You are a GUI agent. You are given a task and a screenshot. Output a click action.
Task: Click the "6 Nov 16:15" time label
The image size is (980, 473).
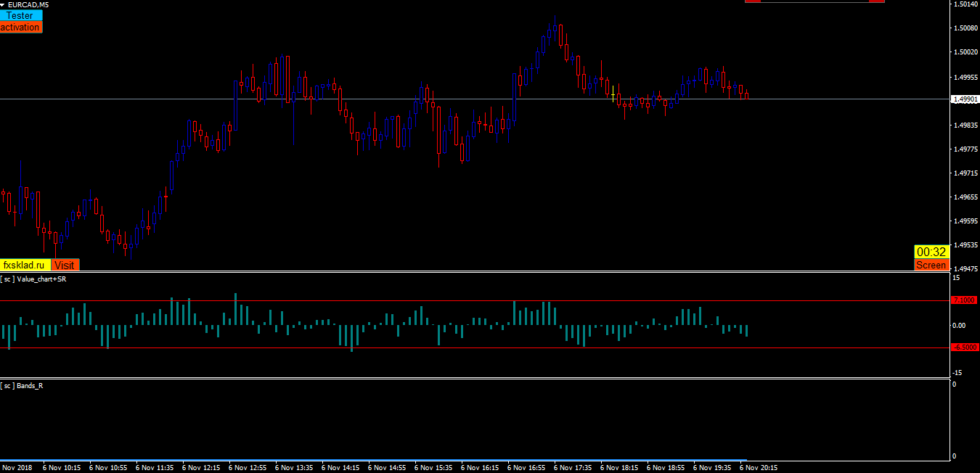[480, 468]
